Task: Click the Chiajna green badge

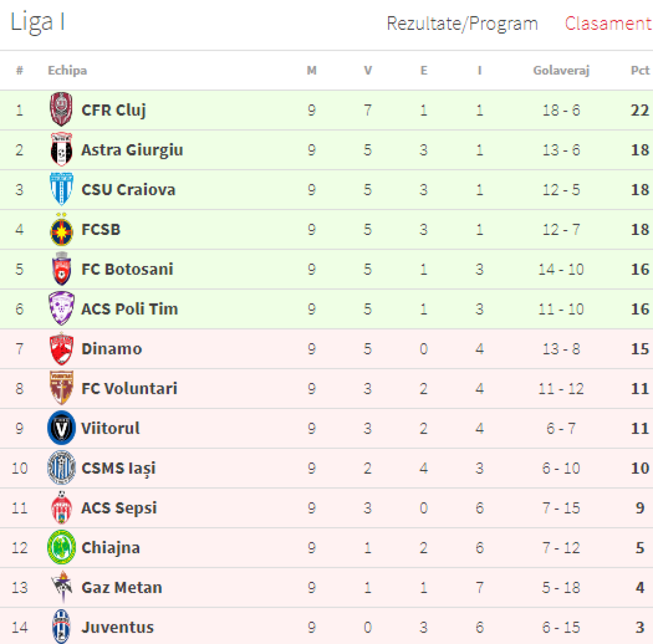Action: [61, 547]
